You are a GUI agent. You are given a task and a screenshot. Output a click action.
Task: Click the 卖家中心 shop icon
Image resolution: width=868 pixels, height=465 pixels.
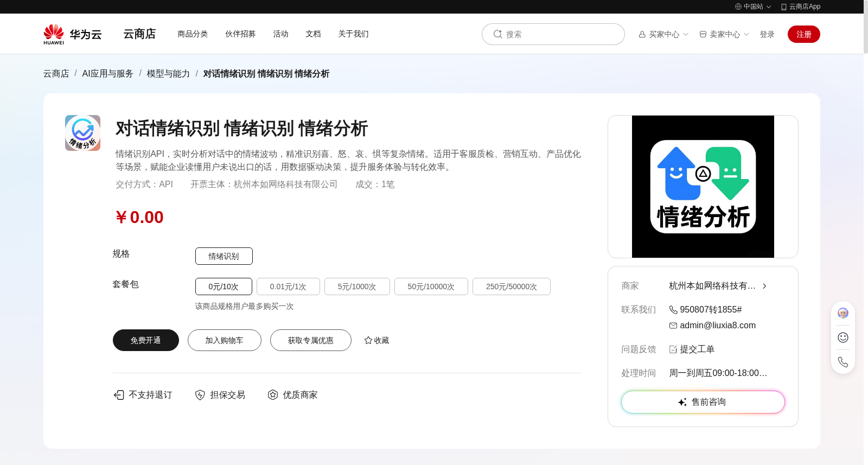click(703, 34)
